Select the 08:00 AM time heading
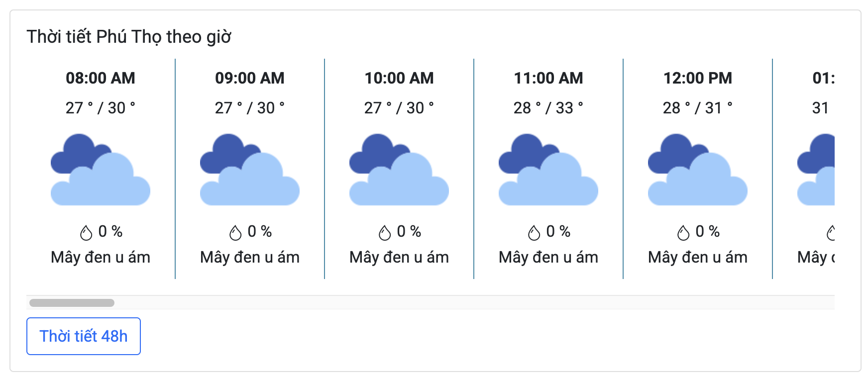This screenshot has width=868, height=377. [x=101, y=78]
